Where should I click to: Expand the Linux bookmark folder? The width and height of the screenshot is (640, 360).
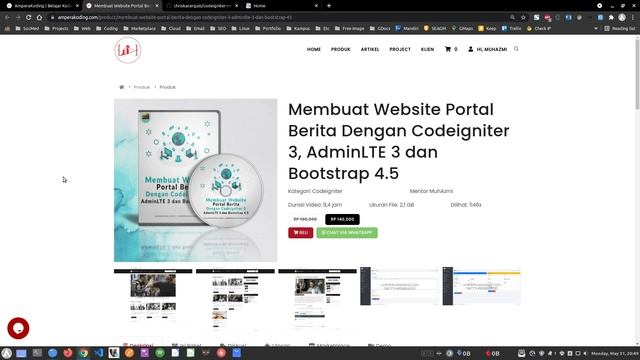(x=240, y=29)
